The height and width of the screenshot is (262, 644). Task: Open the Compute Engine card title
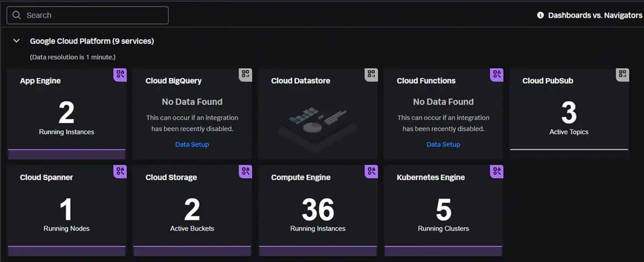click(x=301, y=177)
